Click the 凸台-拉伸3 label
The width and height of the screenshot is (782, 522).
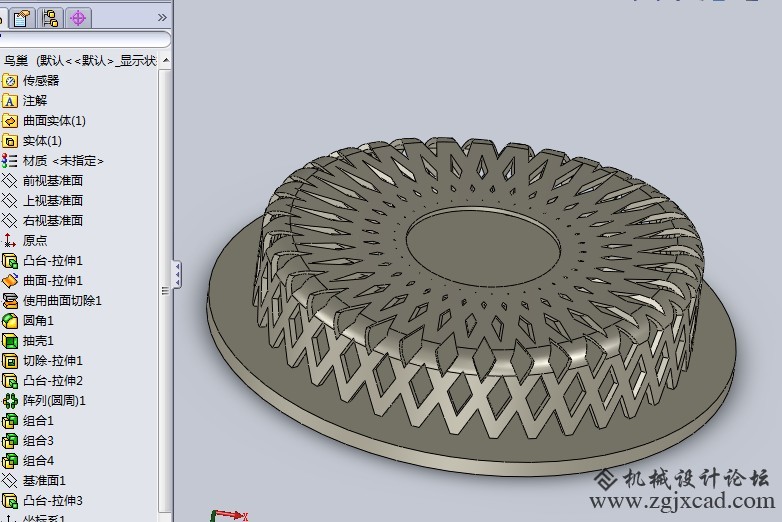[53, 501]
